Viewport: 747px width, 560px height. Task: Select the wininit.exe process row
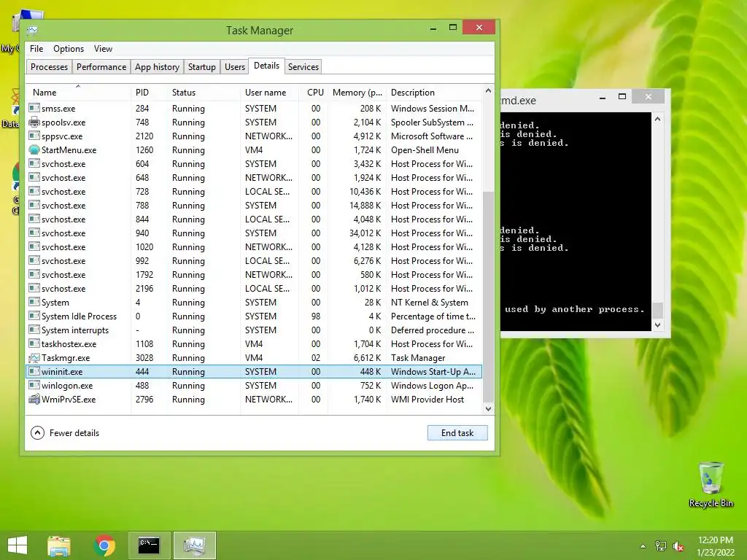click(x=254, y=371)
